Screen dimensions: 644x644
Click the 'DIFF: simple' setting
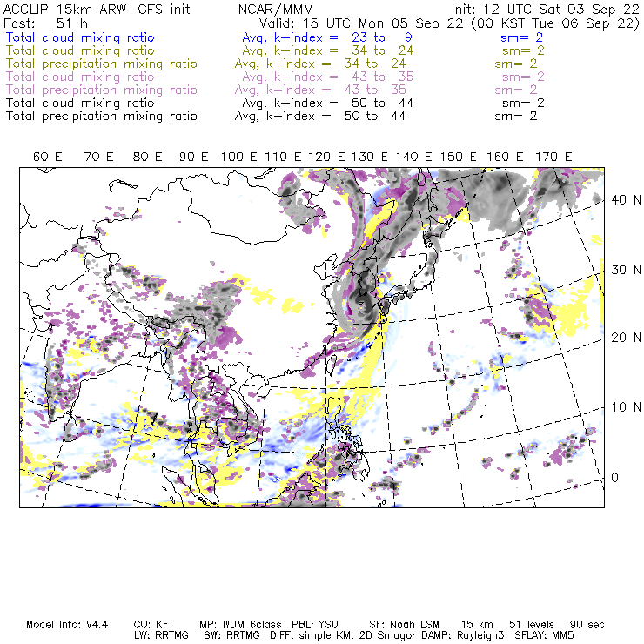tap(302, 636)
